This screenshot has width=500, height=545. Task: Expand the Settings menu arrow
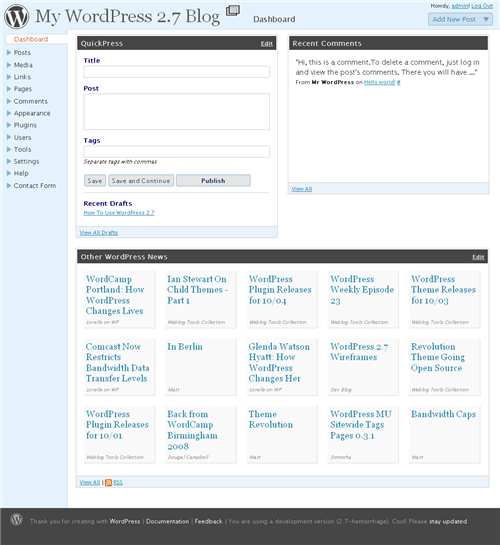(x=9, y=161)
